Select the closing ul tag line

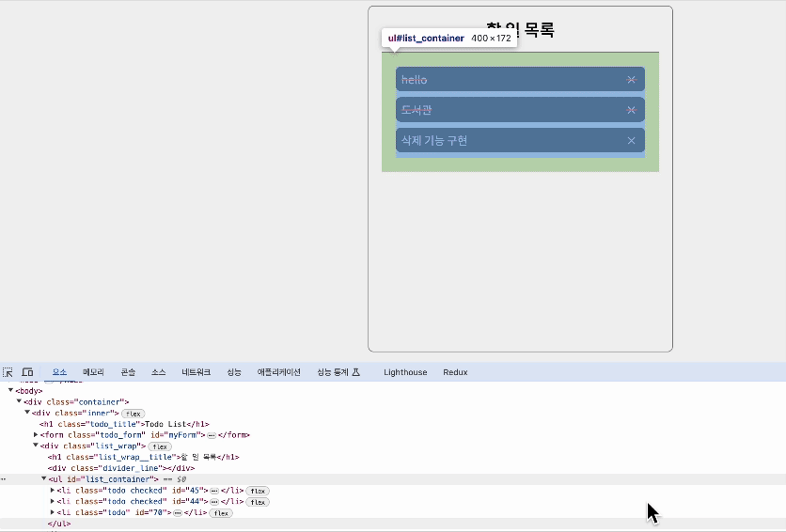59,524
